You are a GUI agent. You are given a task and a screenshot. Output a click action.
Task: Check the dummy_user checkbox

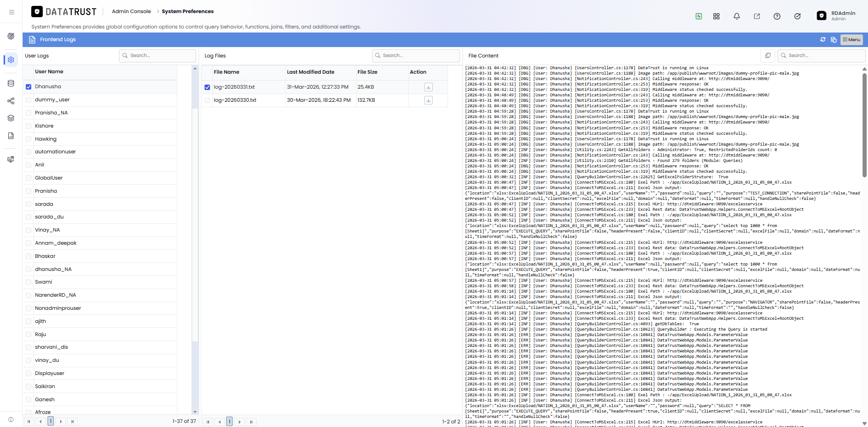coord(29,100)
